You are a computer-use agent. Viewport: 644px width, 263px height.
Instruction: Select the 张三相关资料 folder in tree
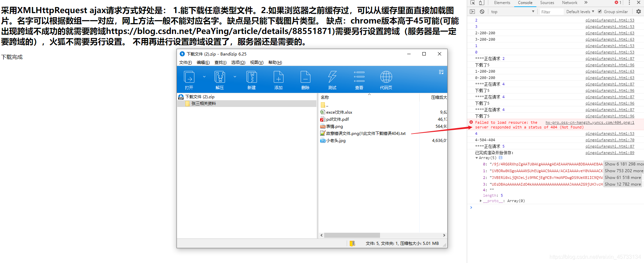pos(204,104)
